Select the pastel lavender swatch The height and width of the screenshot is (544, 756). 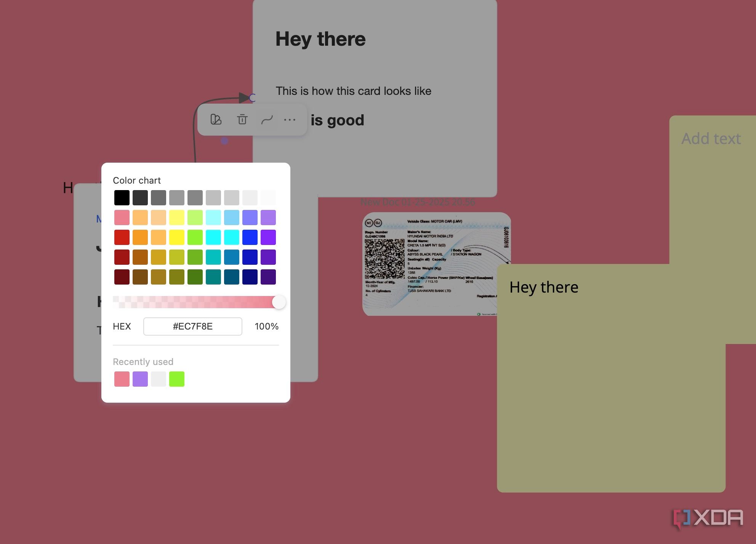tap(268, 218)
